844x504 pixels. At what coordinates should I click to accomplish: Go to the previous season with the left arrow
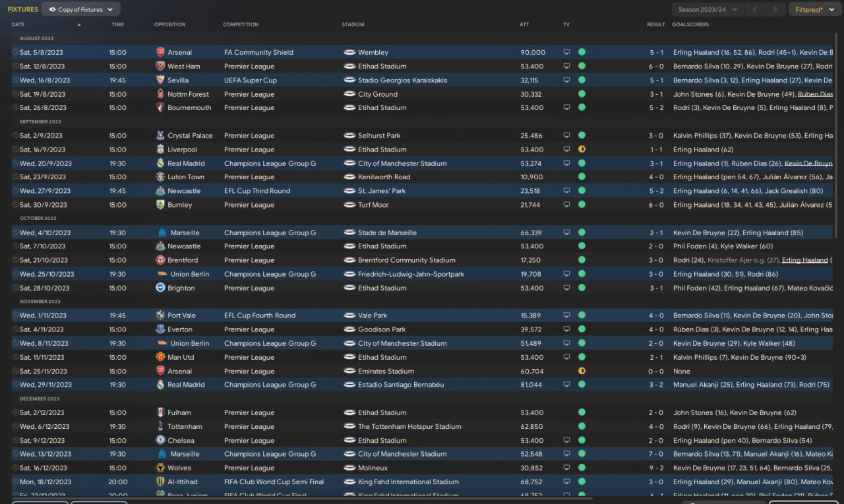755,9
